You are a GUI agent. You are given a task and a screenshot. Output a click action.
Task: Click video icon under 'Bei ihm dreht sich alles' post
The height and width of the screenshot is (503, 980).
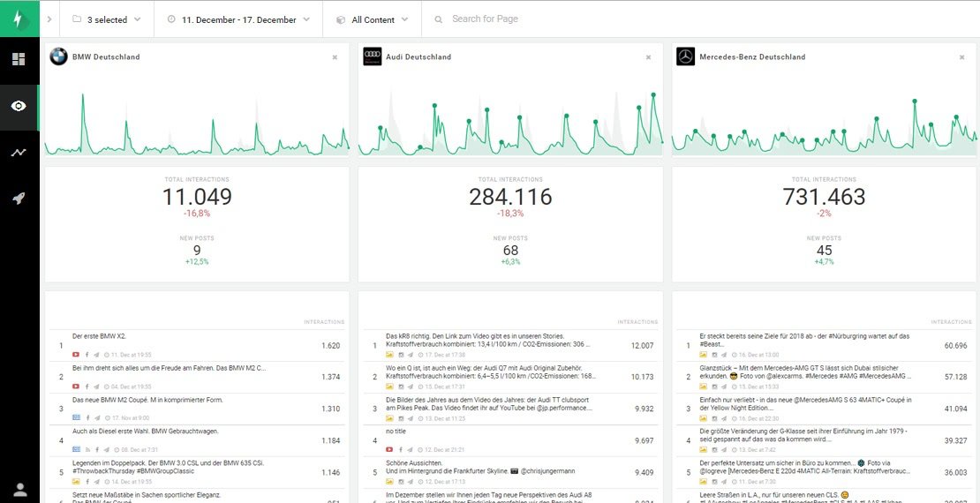coord(76,387)
